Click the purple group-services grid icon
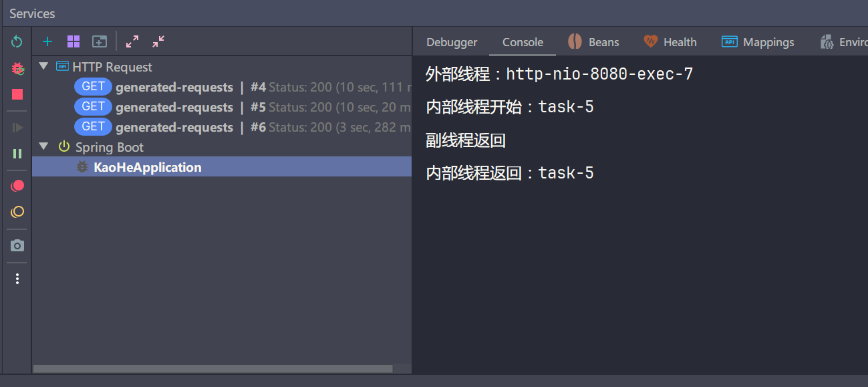Image resolution: width=868 pixels, height=387 pixels. 72,41
